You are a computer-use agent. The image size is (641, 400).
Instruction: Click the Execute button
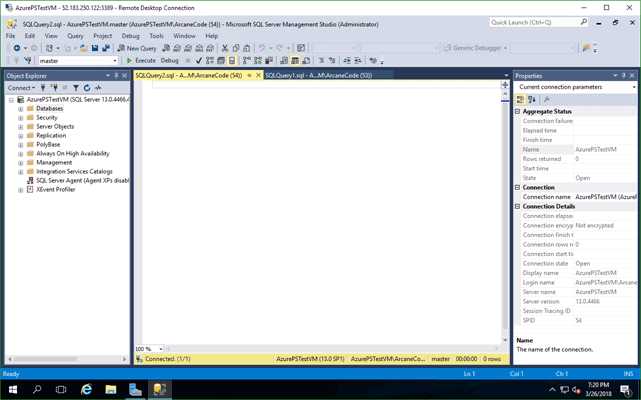tap(141, 61)
